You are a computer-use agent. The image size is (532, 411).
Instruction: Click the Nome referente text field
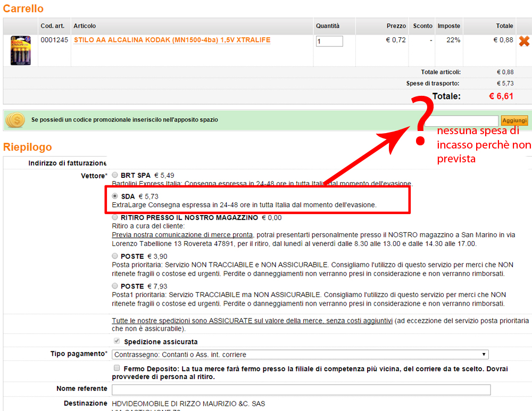coord(301,390)
